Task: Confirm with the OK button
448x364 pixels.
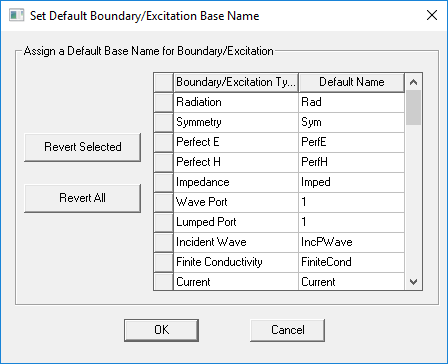Action: coord(161,330)
